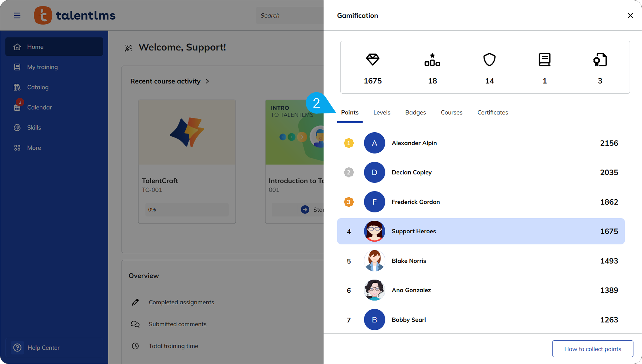Select the Points tab

point(350,112)
